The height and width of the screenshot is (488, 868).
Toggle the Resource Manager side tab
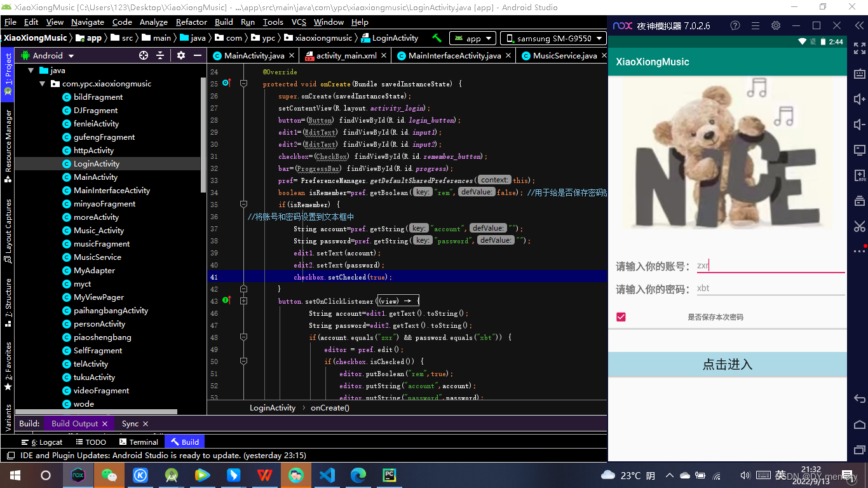(8, 145)
